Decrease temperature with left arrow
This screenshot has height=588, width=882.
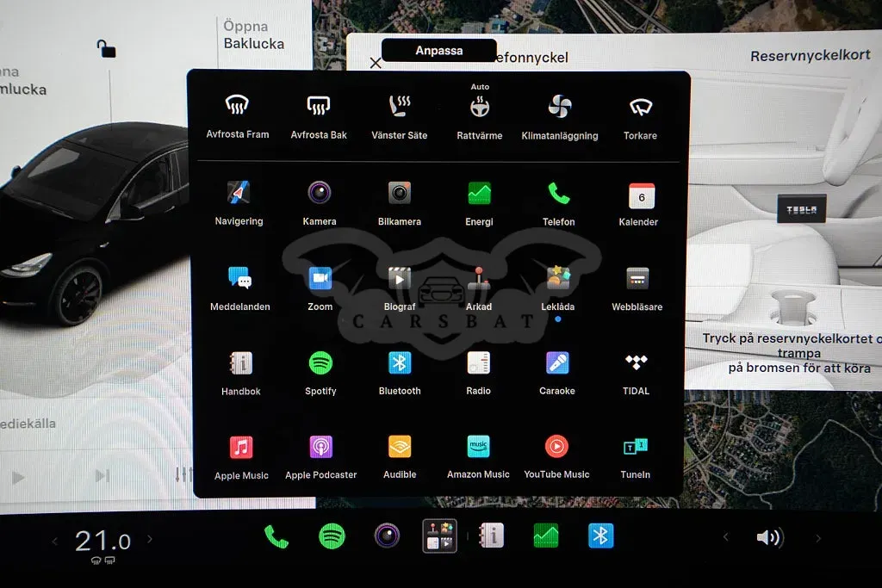pyautogui.click(x=55, y=541)
